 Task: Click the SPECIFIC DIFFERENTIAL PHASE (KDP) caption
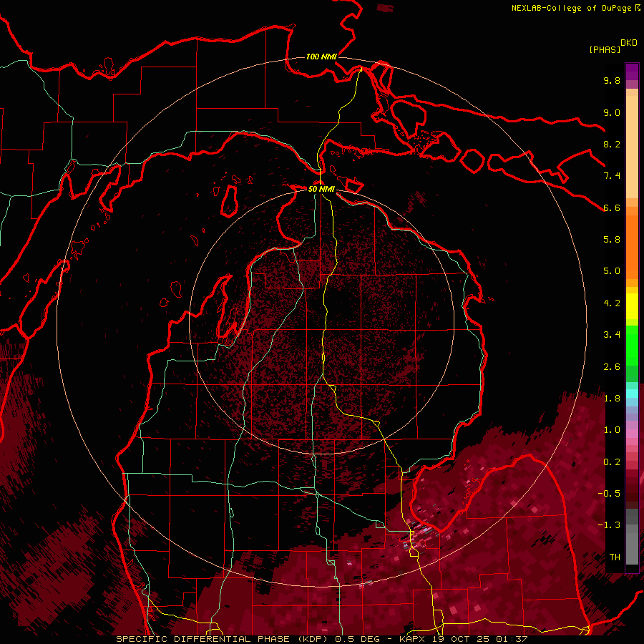(224, 639)
